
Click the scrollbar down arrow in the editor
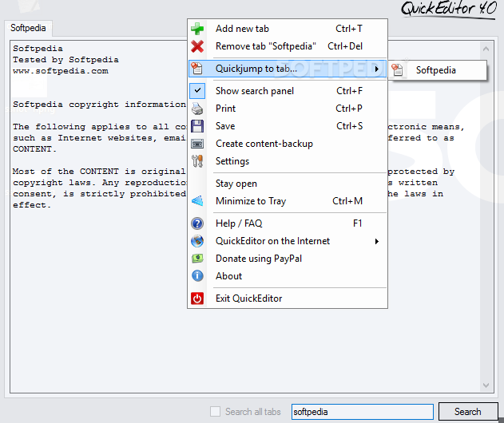(x=486, y=385)
